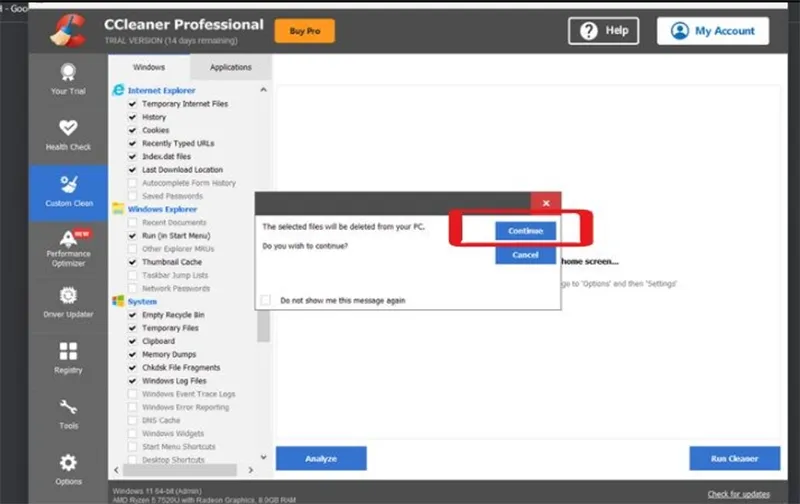The width and height of the screenshot is (800, 504).
Task: Uncheck Recently Typed URLs
Action: tap(132, 143)
